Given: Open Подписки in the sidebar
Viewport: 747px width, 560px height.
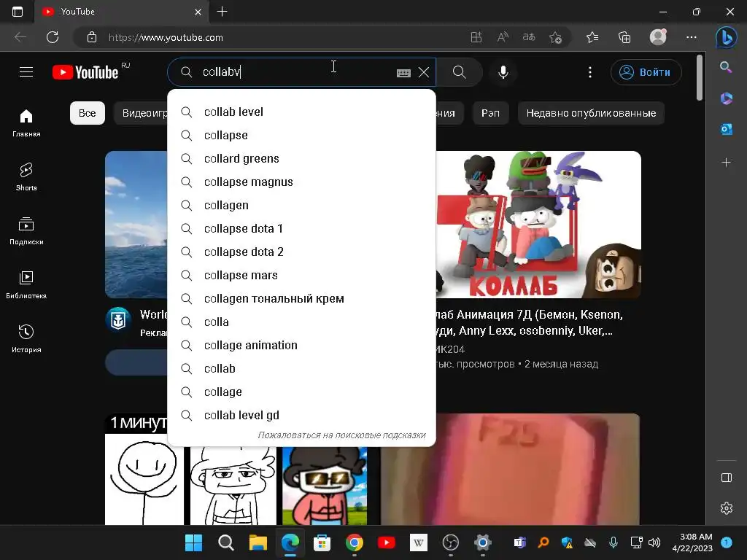Looking at the screenshot, I should tap(26, 231).
